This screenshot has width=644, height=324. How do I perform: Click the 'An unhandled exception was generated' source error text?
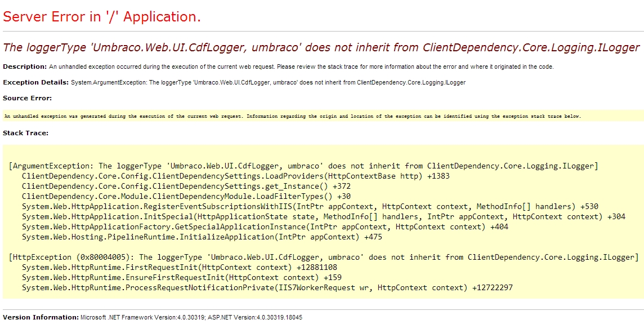[292, 117]
